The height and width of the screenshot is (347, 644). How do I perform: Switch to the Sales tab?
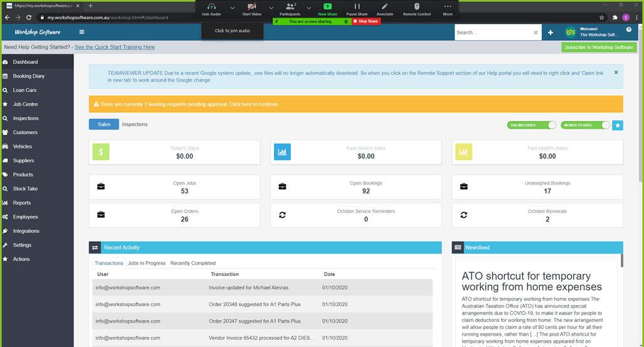pos(104,124)
